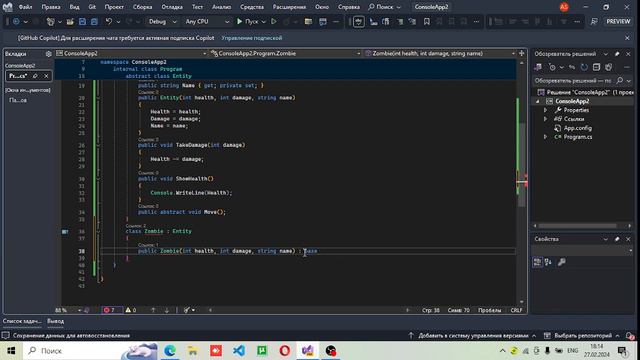Open the Zombie constructor member dropdown
The width and height of the screenshot is (640, 360).
[x=440, y=53]
